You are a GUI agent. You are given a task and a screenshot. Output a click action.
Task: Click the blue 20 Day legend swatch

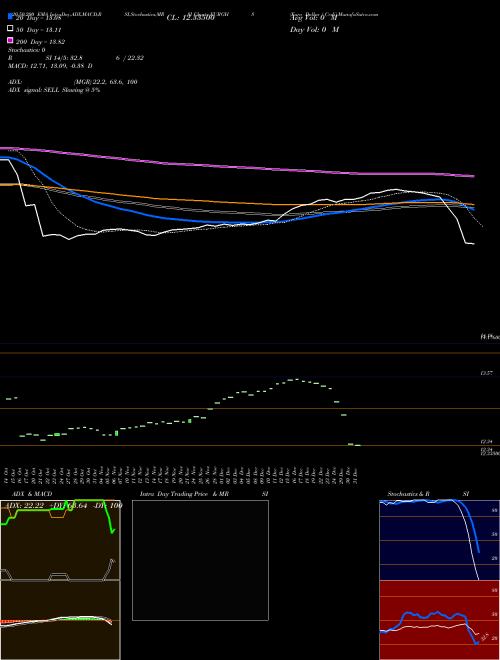11,16
